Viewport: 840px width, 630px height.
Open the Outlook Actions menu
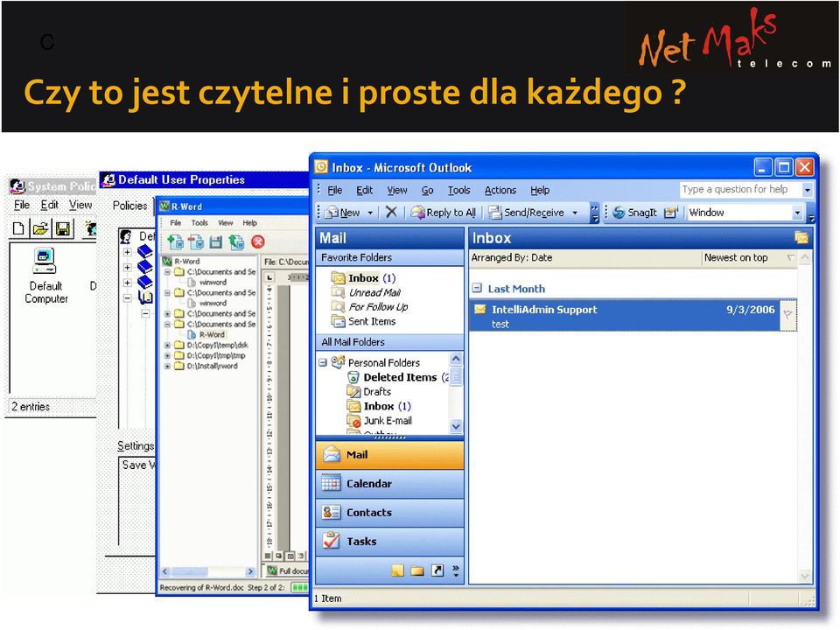[500, 190]
